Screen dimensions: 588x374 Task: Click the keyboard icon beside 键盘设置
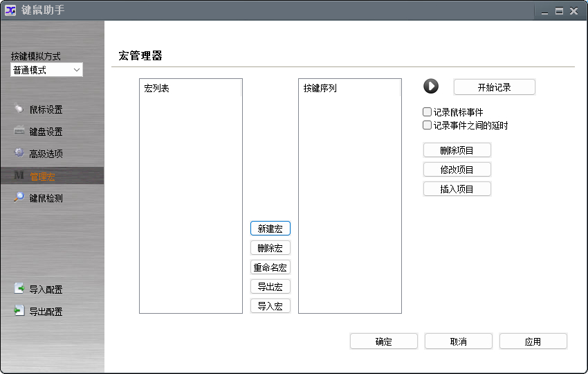[19, 130]
